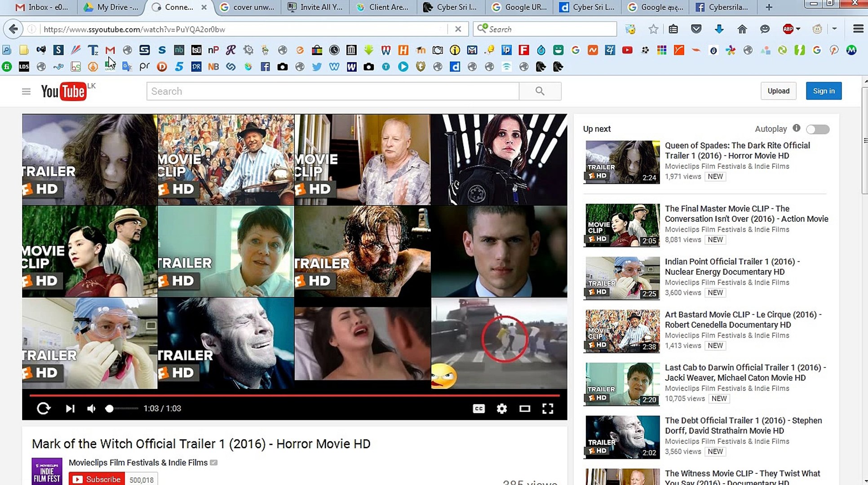The image size is (868, 485).
Task: Enter fullscreen mode in player
Action: [x=547, y=408]
